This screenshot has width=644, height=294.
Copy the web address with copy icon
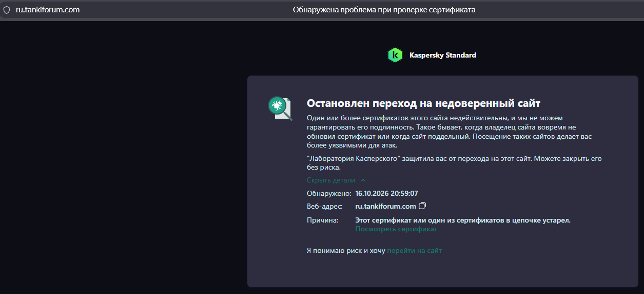(422, 206)
